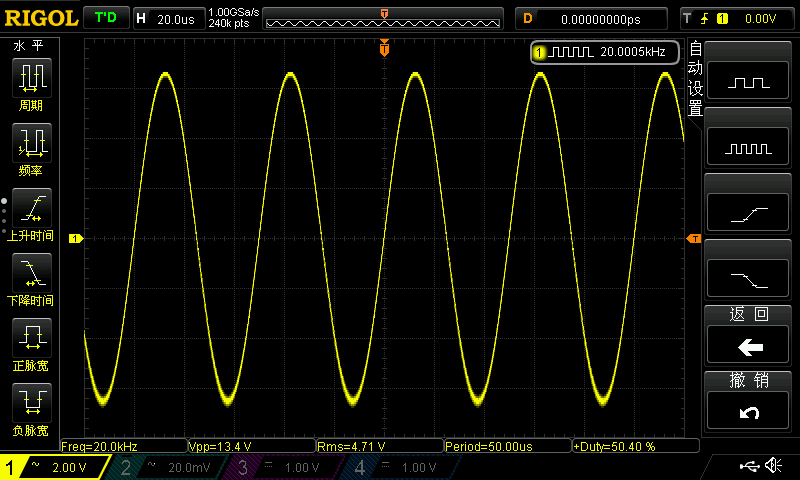Choose the rise time (上升时间) icon

(32, 208)
